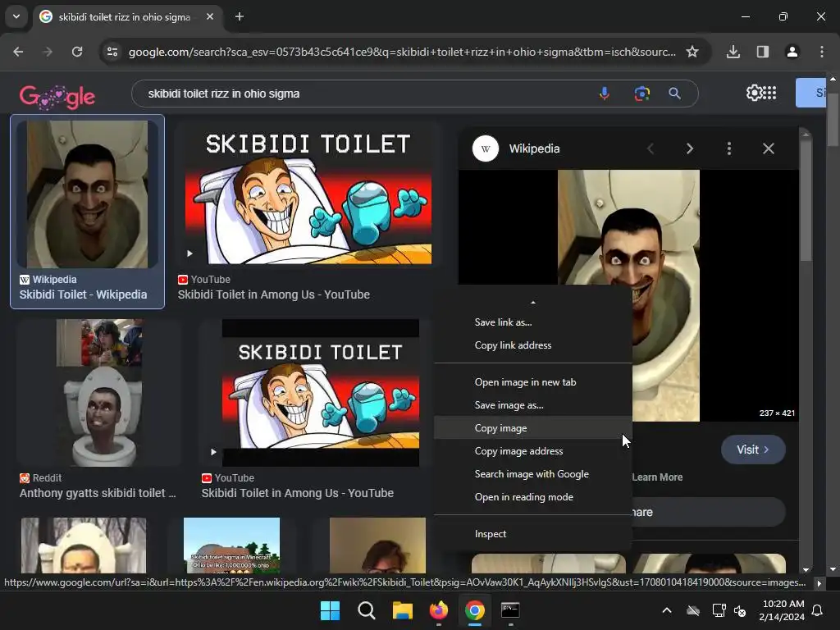Open the tab search dropdown arrow
Viewport: 840px width, 630px height.
(x=16, y=16)
